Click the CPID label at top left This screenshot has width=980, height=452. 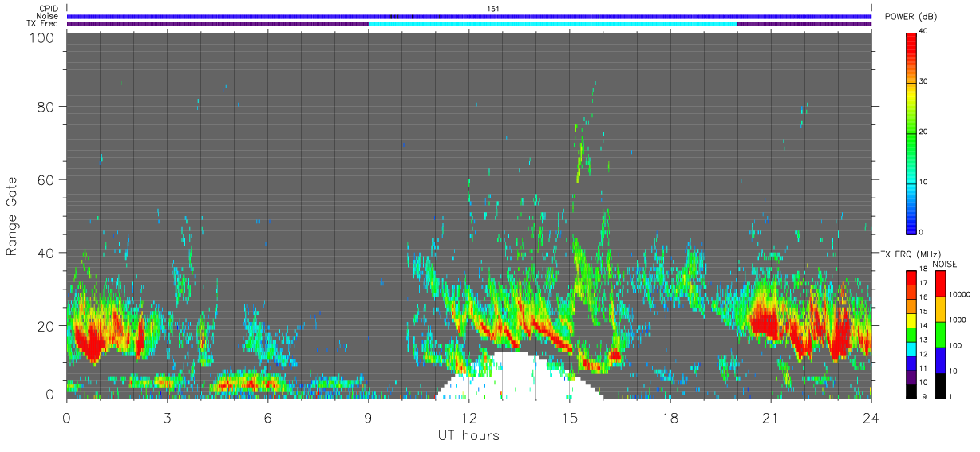47,9
